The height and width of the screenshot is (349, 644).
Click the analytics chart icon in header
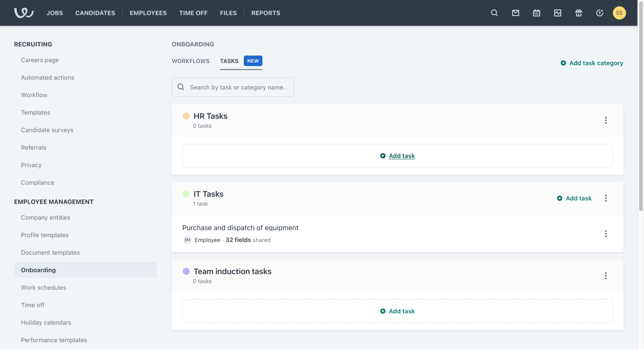tap(557, 13)
